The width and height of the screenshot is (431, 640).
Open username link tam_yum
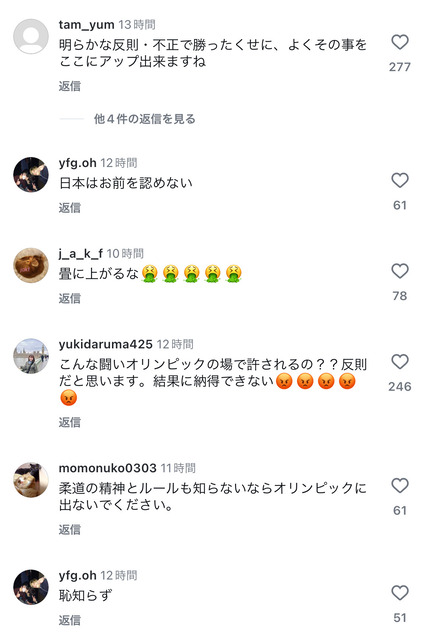point(87,25)
